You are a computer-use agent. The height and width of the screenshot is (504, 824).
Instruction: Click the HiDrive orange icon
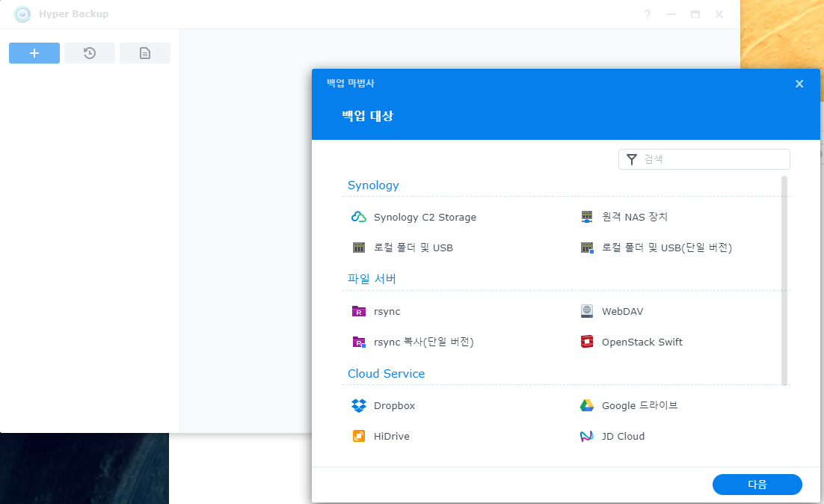point(359,436)
